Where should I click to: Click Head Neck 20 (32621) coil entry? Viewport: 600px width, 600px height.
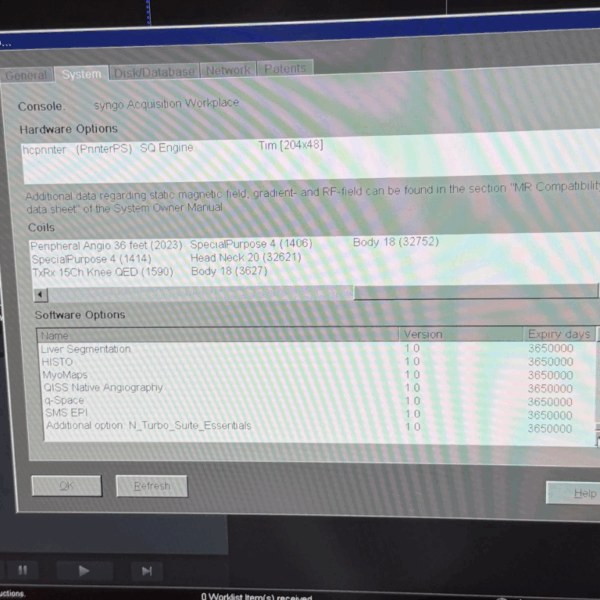[246, 258]
